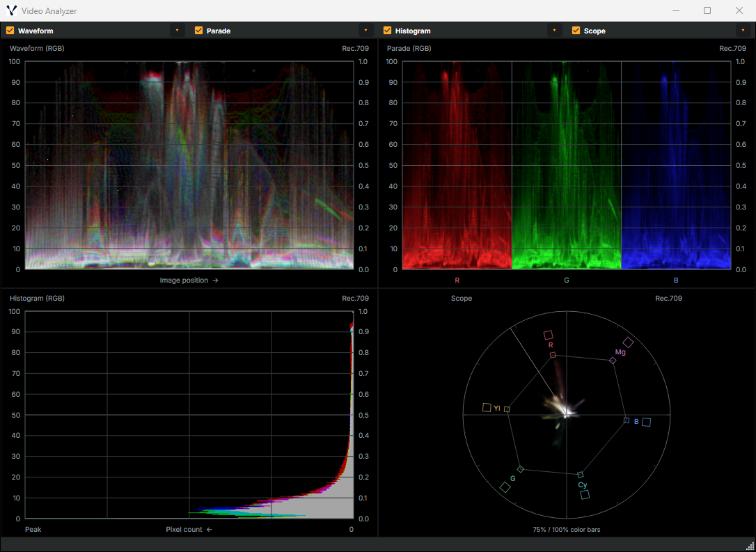Open the Waveform options dropdown arrow
The height and width of the screenshot is (552, 756).
(177, 31)
